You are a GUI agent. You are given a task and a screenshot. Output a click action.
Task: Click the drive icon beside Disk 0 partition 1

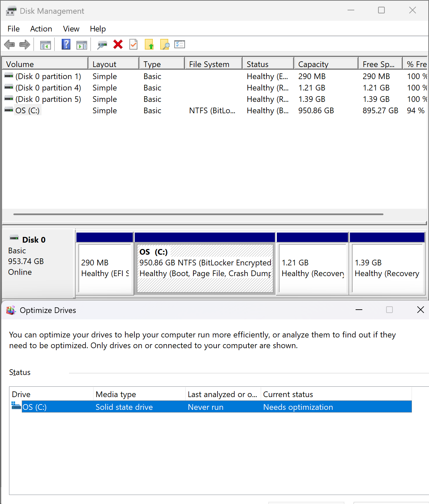[x=9, y=76]
